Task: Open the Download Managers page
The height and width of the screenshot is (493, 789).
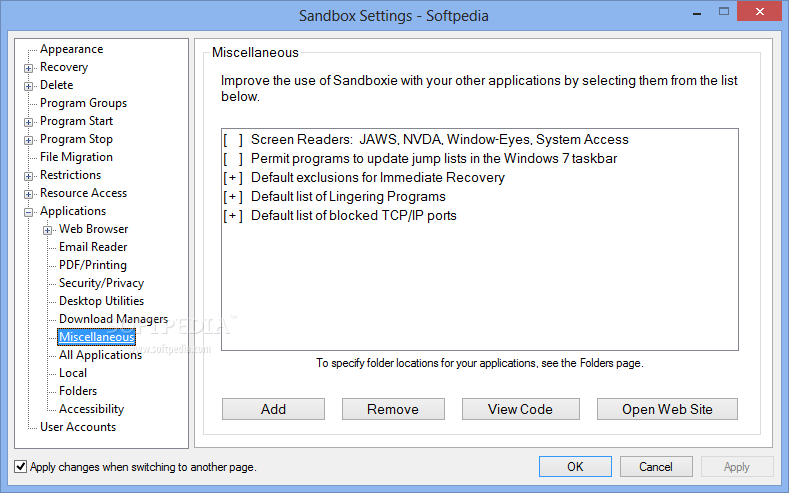Action: (114, 319)
